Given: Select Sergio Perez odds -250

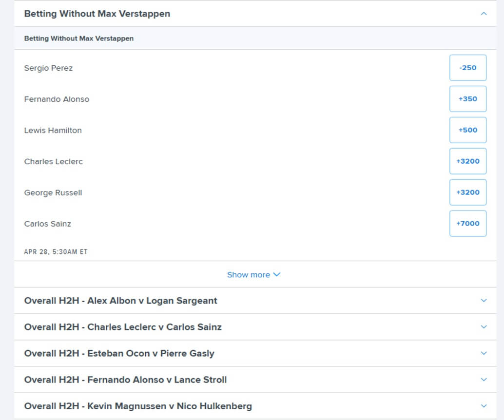Looking at the screenshot, I should [x=467, y=68].
